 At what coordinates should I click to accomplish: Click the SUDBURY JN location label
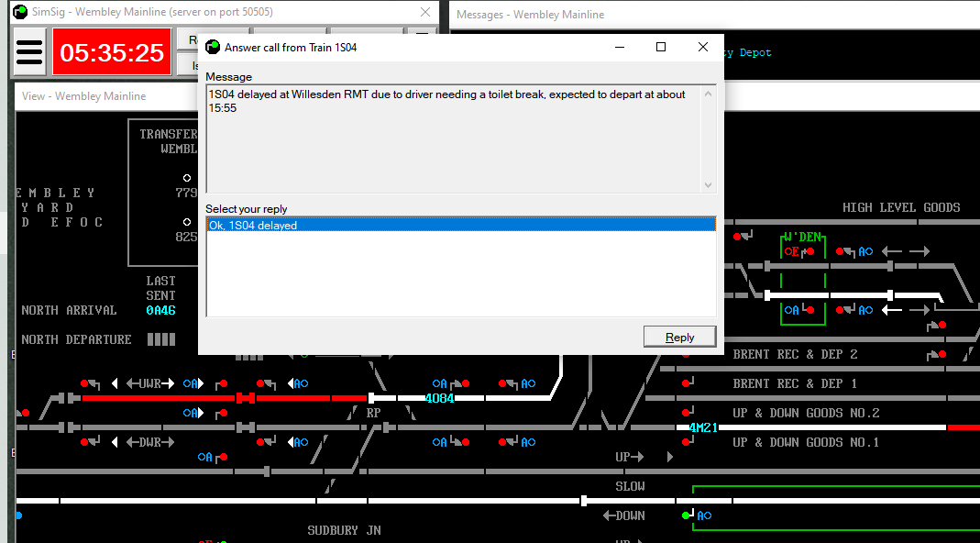click(345, 530)
